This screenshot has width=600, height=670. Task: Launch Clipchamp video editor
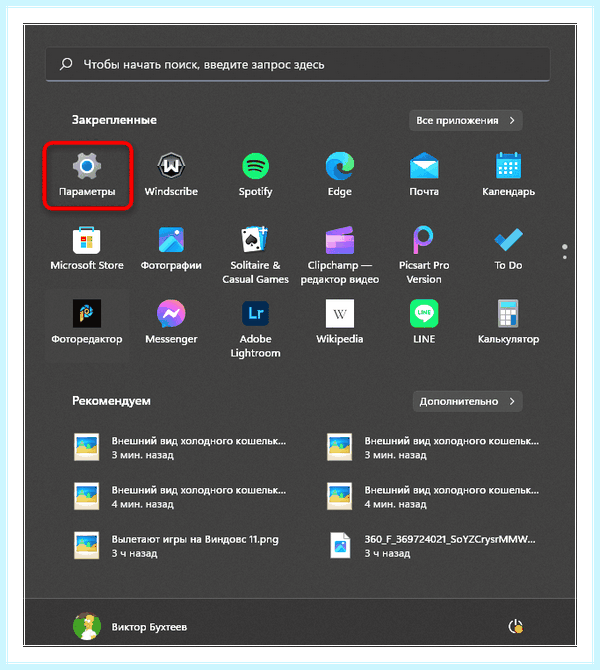(x=340, y=256)
